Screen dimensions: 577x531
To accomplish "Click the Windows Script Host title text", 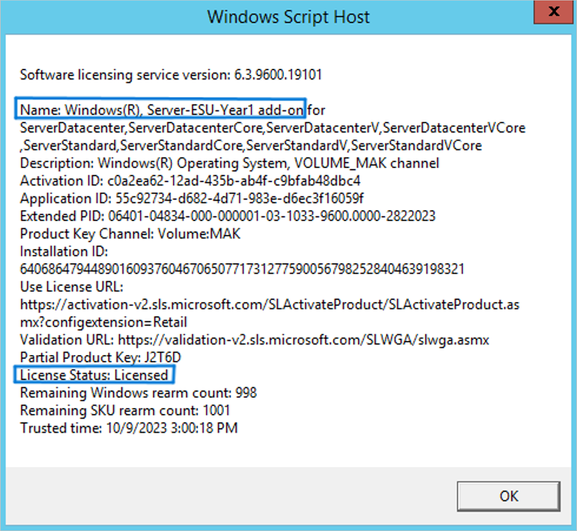I will click(x=288, y=17).
